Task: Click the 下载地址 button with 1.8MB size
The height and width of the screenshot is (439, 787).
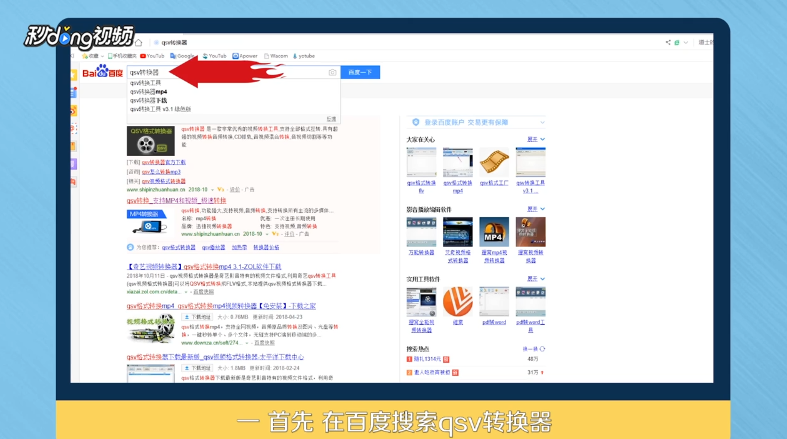Action: tap(197, 368)
